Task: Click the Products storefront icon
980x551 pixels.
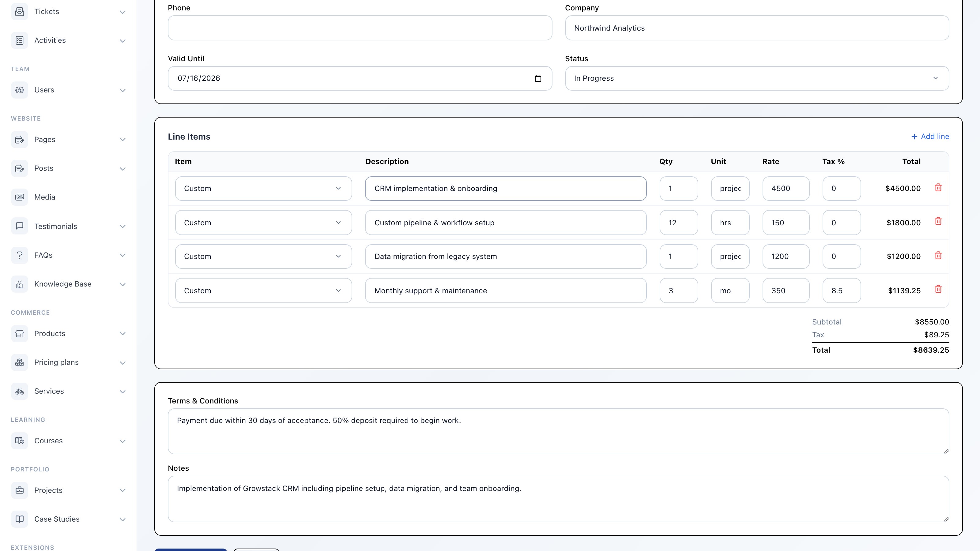Action: 19,333
